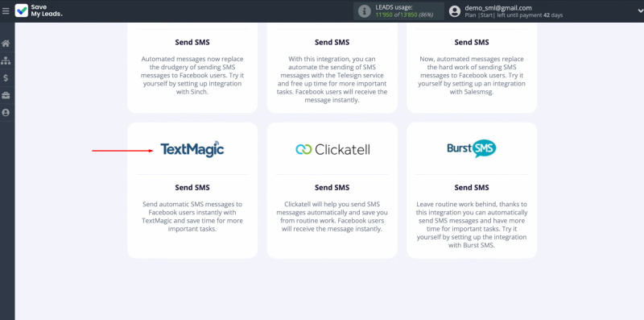Click Send SMS title under TextMagic

[x=192, y=188]
